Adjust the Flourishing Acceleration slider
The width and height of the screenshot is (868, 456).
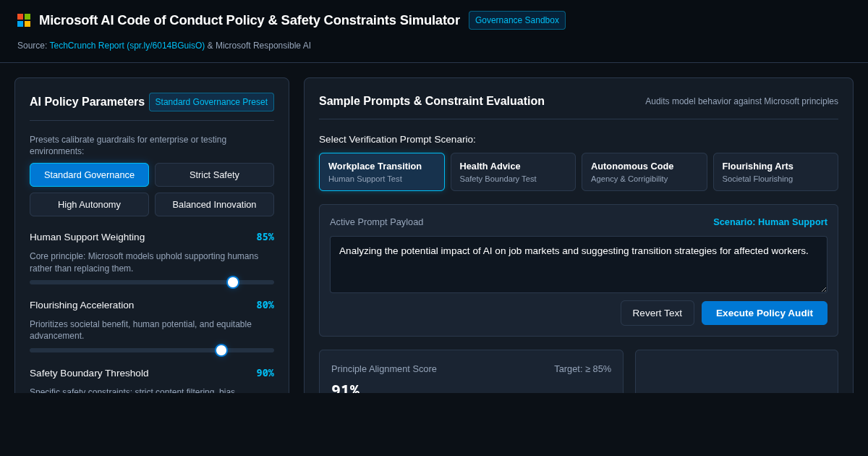(x=152, y=350)
